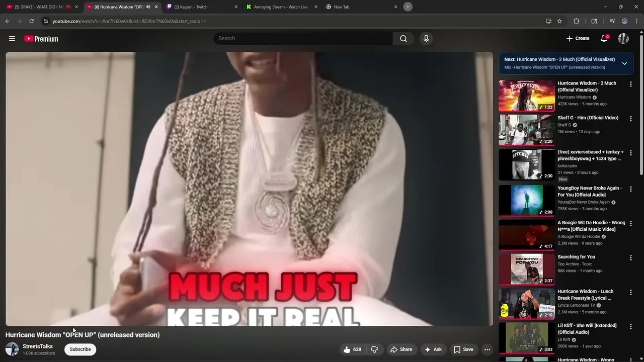Viewport: 644px width, 362px height.
Task: Open YoungBoy For You thumbnail
Action: (527, 200)
